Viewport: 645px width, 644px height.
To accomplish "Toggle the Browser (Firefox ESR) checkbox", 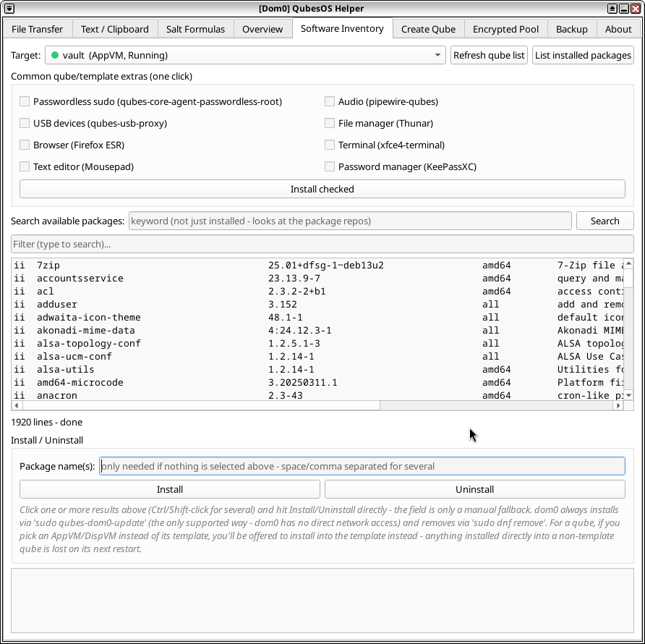I will (25, 145).
